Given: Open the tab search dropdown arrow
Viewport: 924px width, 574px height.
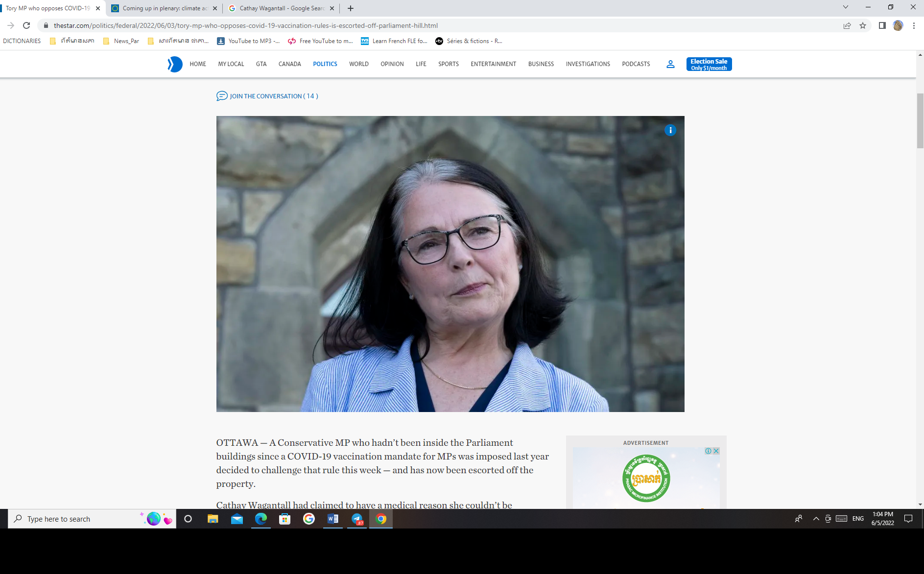Looking at the screenshot, I should coord(846,7).
